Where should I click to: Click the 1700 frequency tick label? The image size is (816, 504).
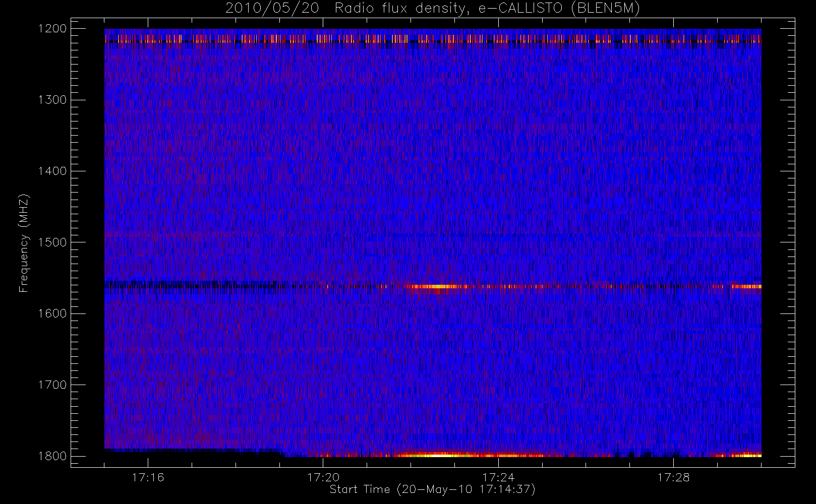[x=52, y=385]
